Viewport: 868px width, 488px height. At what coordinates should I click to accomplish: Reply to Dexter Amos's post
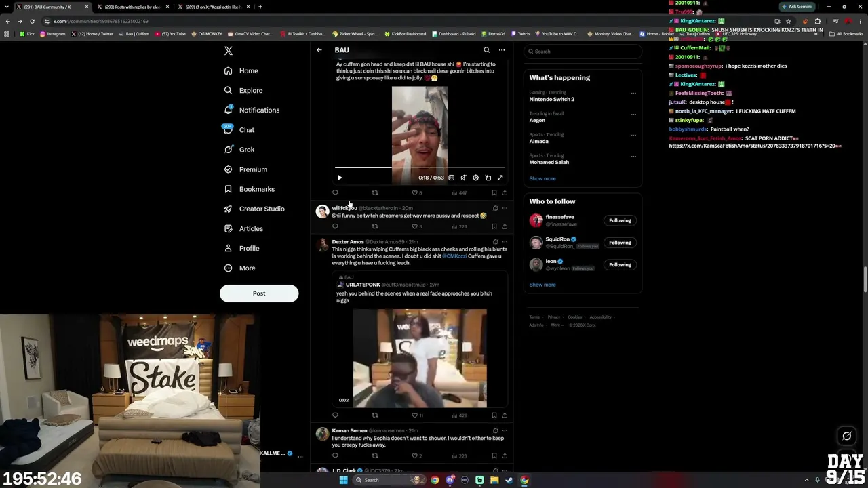click(x=335, y=415)
